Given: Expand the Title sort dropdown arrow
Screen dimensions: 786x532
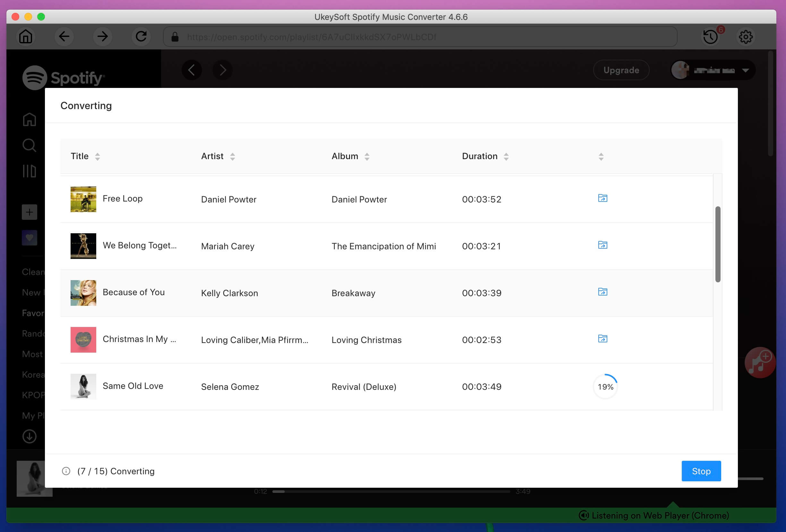Looking at the screenshot, I should (x=97, y=156).
